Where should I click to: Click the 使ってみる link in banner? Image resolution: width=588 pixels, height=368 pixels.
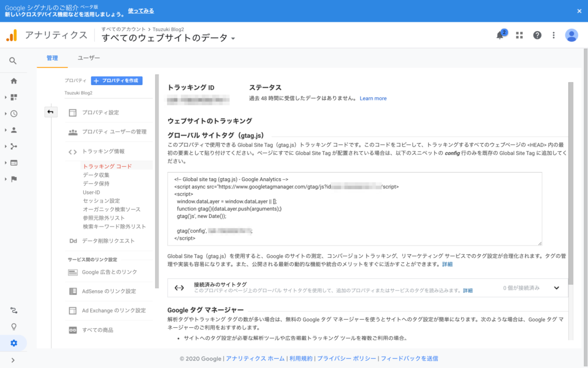point(141,11)
